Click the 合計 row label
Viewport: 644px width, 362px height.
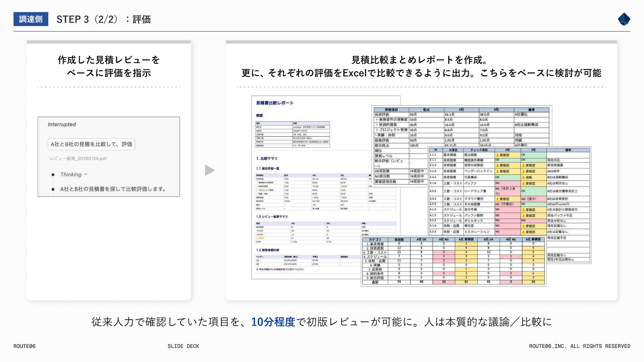375,282
